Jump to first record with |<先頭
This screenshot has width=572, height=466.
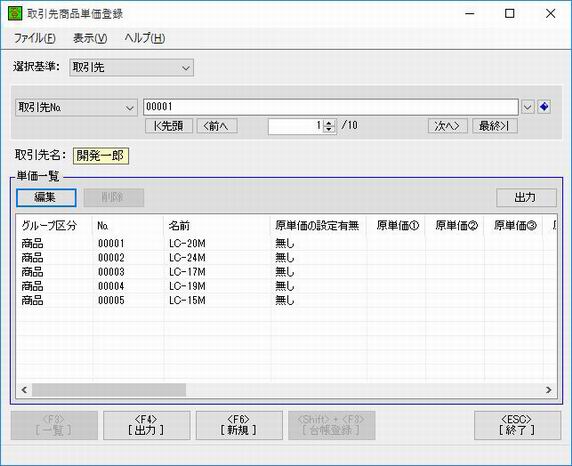pos(169,126)
